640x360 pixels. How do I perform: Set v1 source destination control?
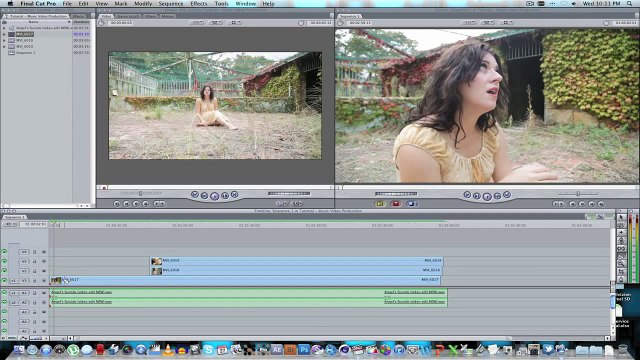pos(13,281)
